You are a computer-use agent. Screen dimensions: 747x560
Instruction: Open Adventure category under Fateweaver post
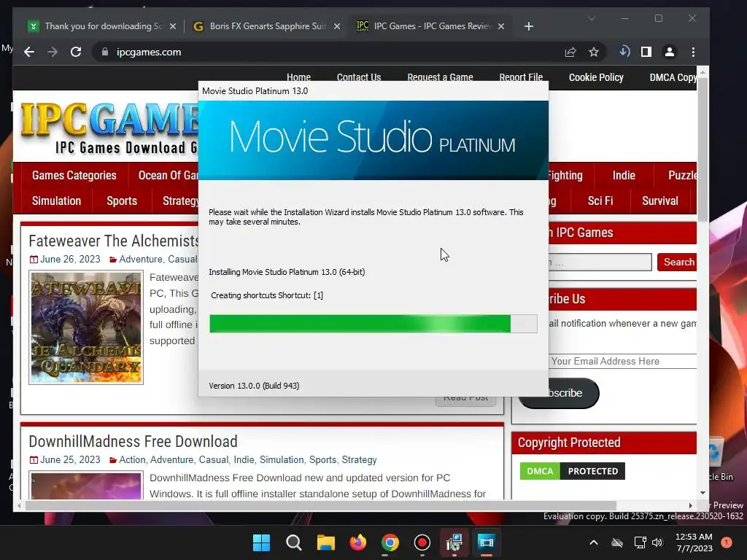tap(141, 259)
